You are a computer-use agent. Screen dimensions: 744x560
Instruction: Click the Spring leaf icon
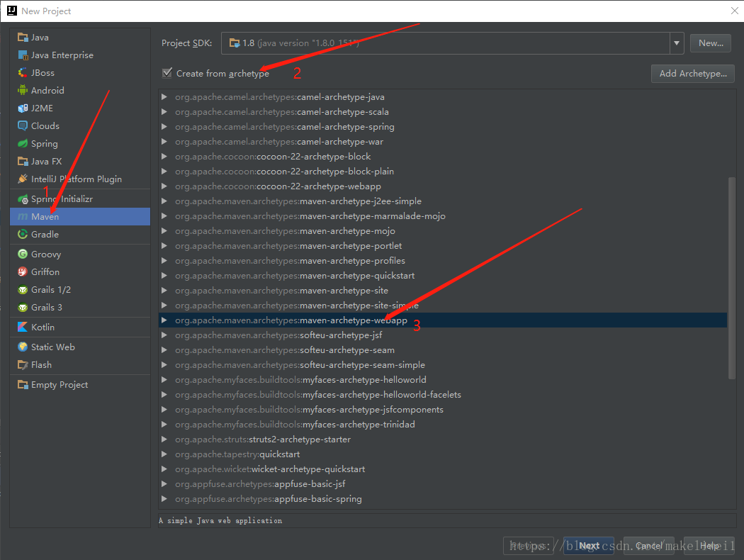point(22,143)
